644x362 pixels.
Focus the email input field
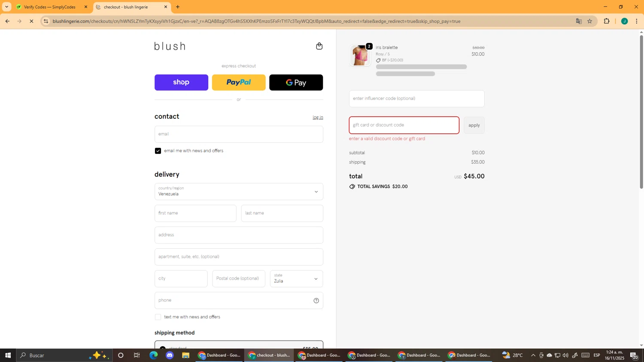(x=239, y=134)
